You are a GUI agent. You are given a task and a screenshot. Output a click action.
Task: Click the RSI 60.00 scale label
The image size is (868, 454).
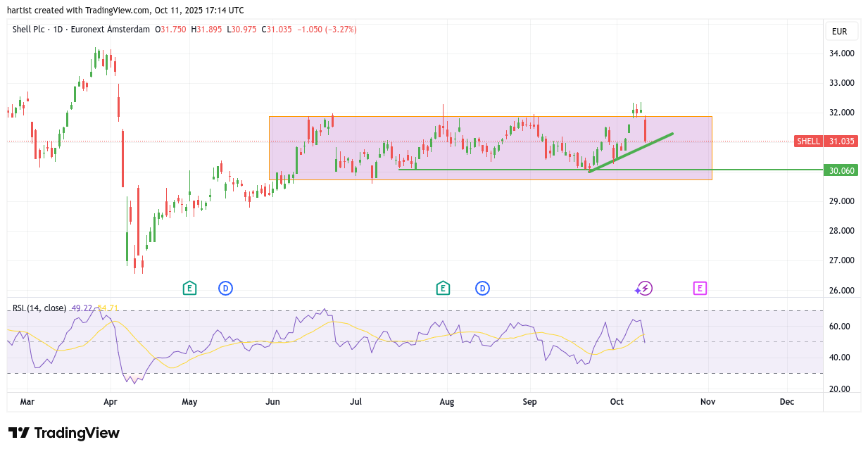(x=840, y=327)
